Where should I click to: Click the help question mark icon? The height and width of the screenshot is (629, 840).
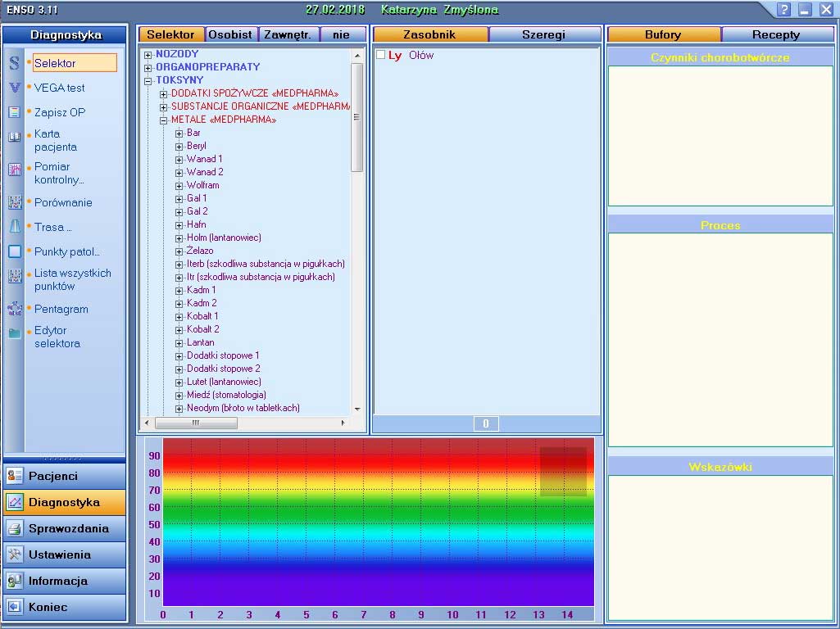click(784, 10)
